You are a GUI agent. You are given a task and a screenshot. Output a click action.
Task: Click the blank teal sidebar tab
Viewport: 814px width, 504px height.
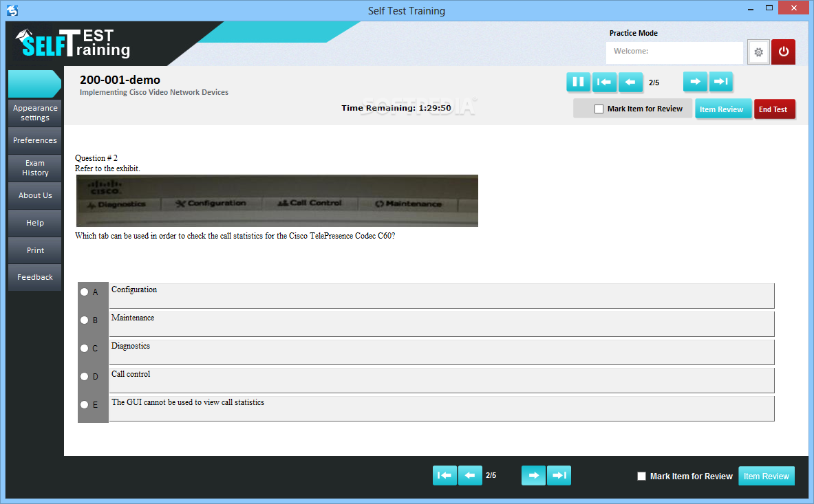pyautogui.click(x=34, y=83)
